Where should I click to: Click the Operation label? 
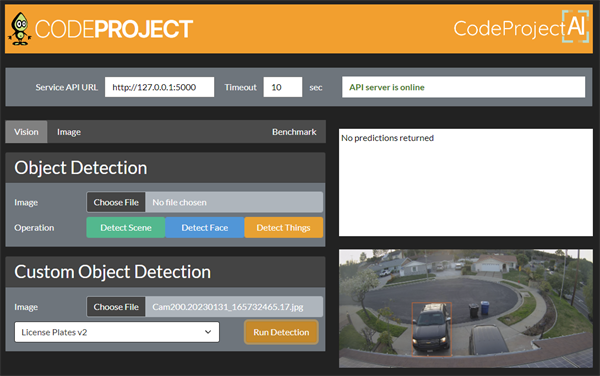tap(34, 228)
